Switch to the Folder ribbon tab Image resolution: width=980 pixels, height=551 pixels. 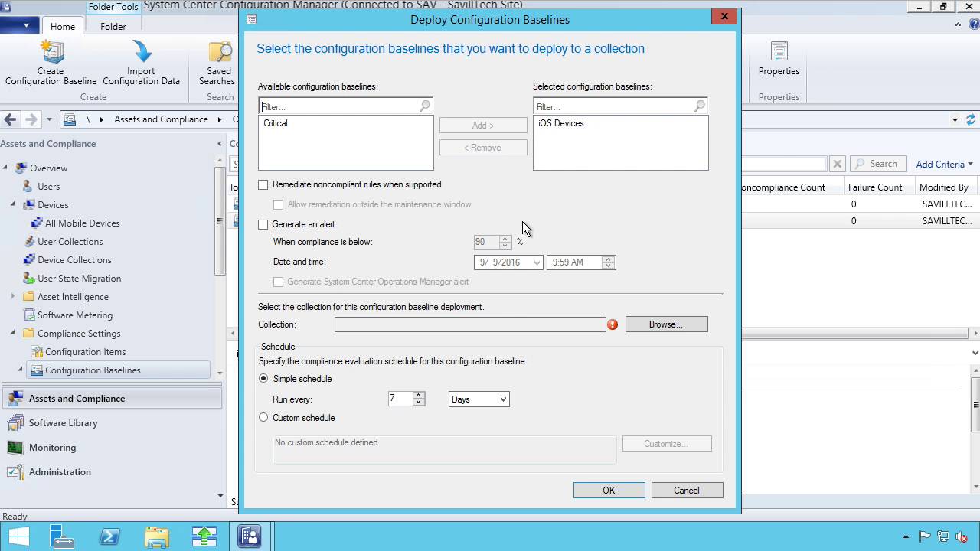[x=113, y=26]
